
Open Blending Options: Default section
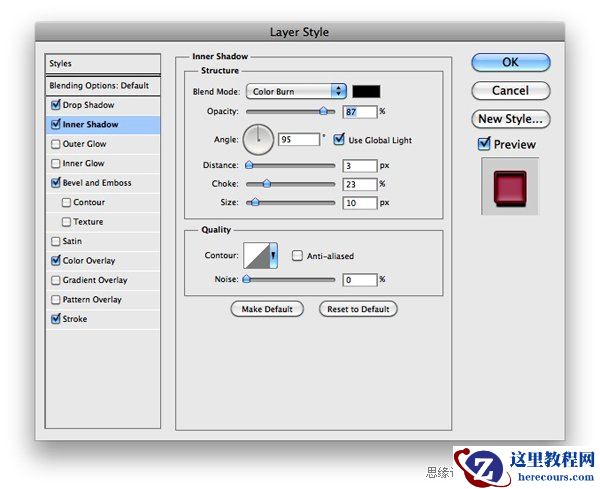click(103, 85)
